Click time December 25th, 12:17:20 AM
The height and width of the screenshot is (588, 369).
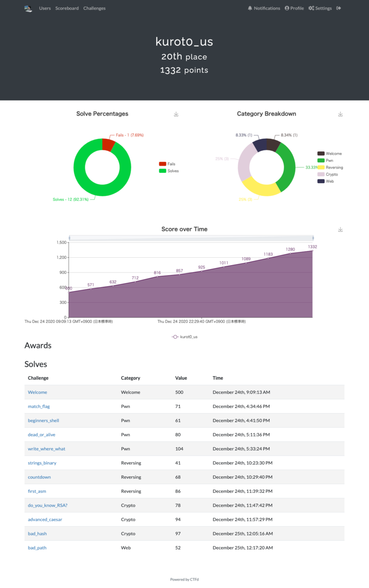(x=243, y=548)
